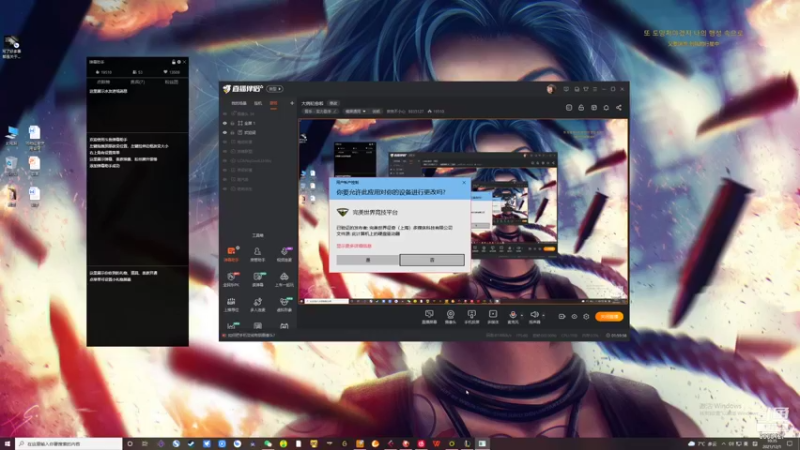Click the bell notification icon above the preview
800x450 pixels.
pyautogui.click(x=606, y=108)
